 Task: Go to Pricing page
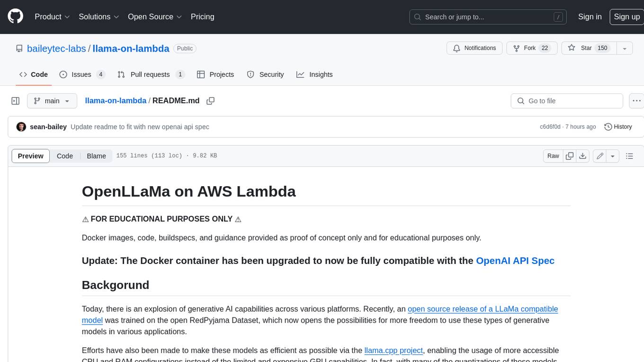[x=202, y=17]
